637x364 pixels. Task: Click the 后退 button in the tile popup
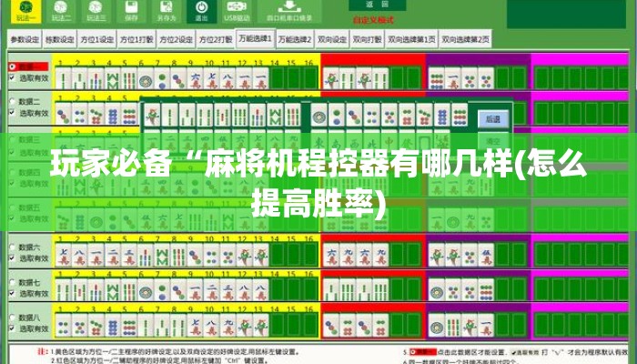493,118
